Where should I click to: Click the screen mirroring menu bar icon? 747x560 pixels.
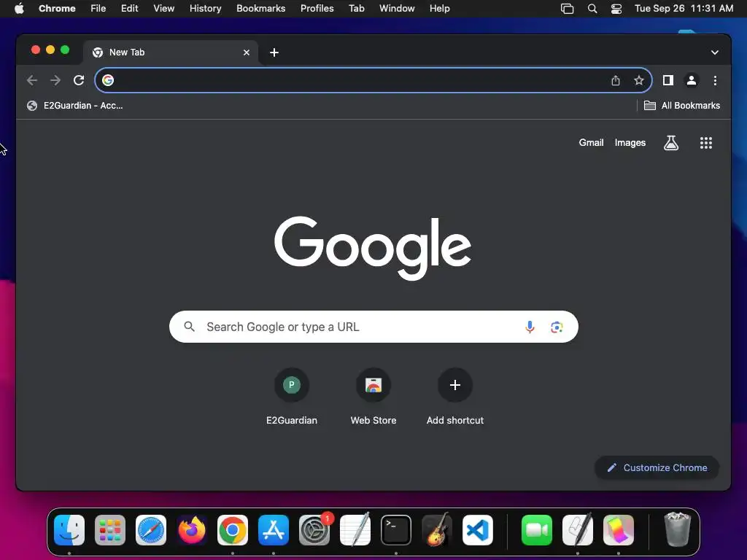click(567, 9)
